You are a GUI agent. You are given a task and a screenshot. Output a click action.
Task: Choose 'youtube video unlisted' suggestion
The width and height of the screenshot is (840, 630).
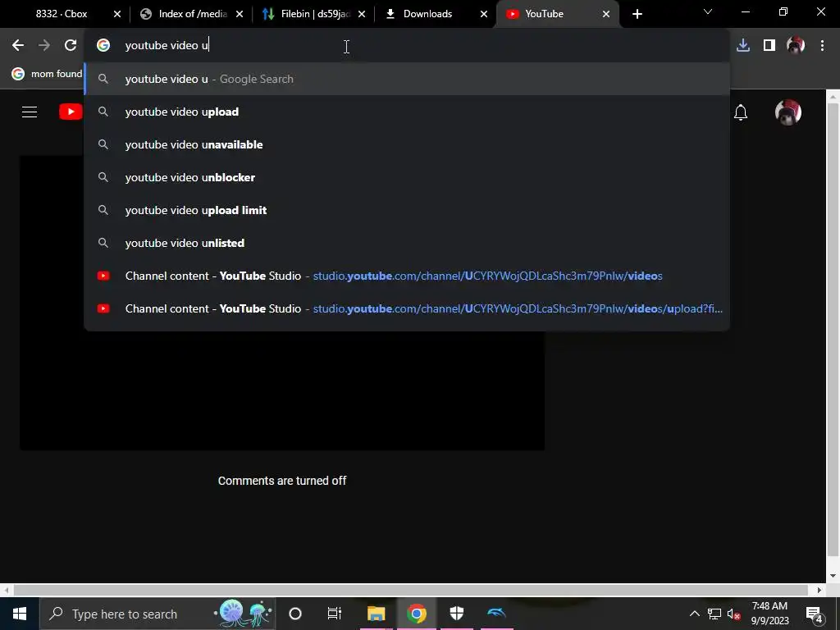tap(407, 243)
